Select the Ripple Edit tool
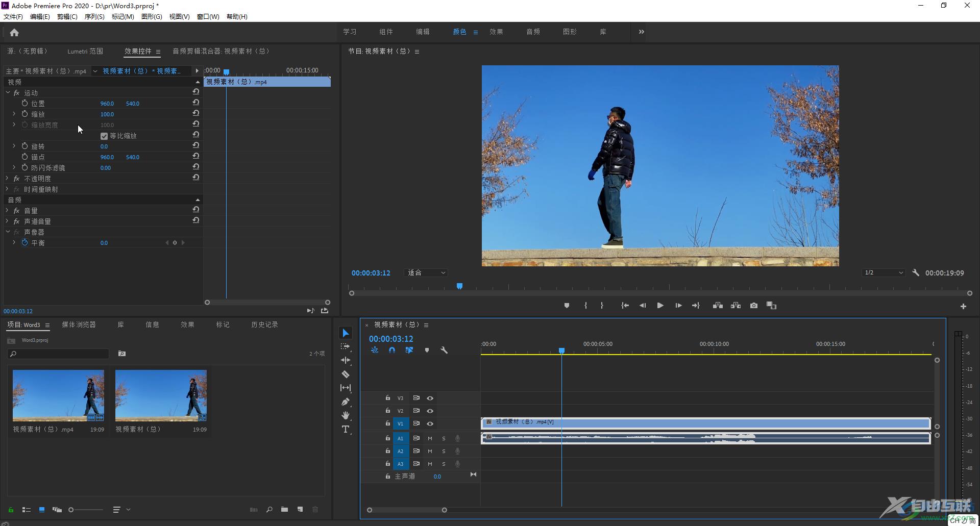The width and height of the screenshot is (980, 526). tap(346, 360)
